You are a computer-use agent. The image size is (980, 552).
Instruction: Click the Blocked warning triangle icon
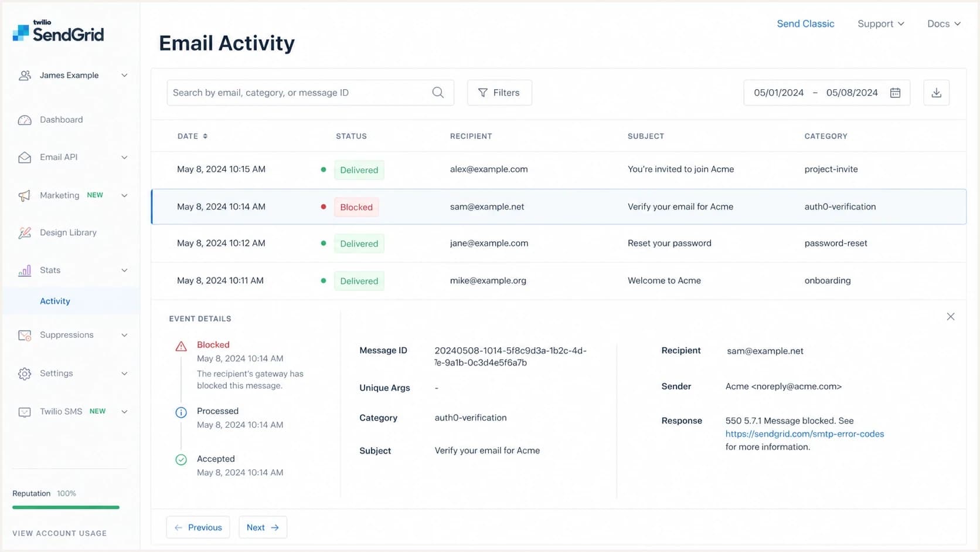(x=181, y=346)
